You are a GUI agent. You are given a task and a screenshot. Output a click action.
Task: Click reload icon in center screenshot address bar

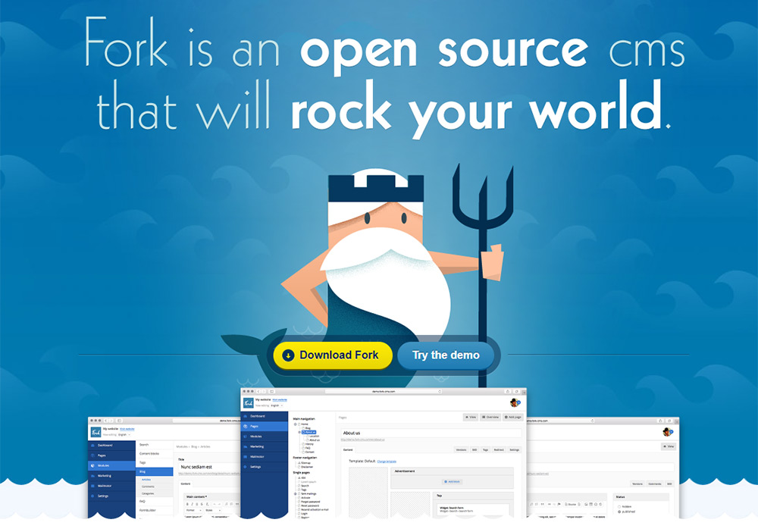click(439, 391)
